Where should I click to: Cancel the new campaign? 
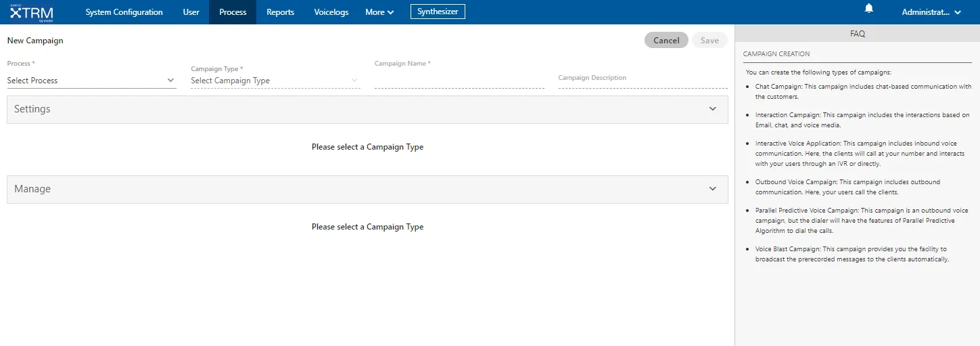tap(666, 40)
